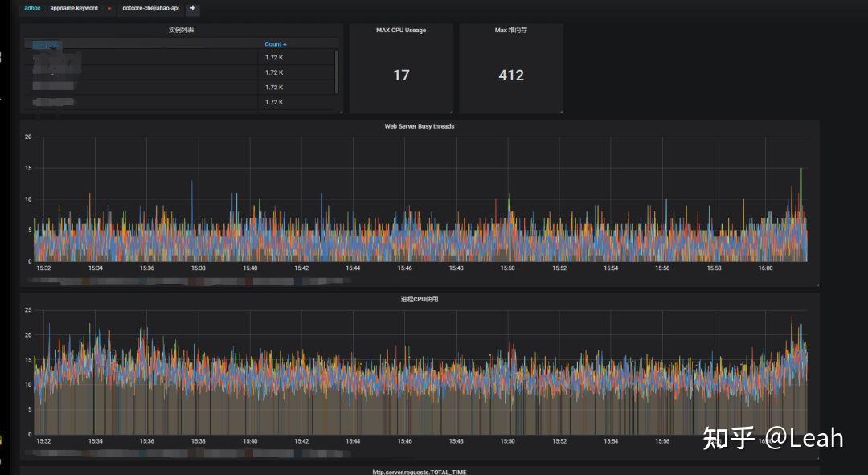
Task: Open the appname.keyword filter key dropdown
Action: pyautogui.click(x=74, y=8)
